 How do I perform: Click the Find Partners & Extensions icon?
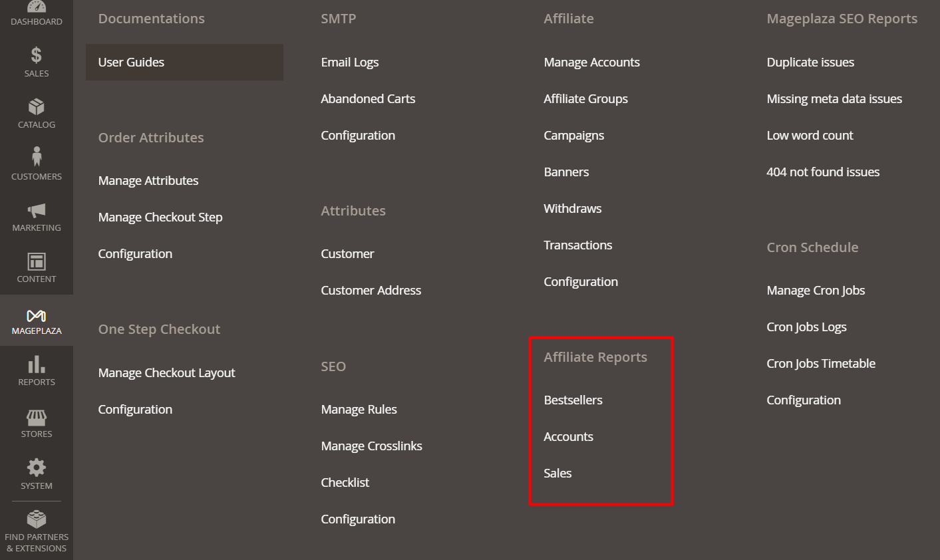(37, 519)
